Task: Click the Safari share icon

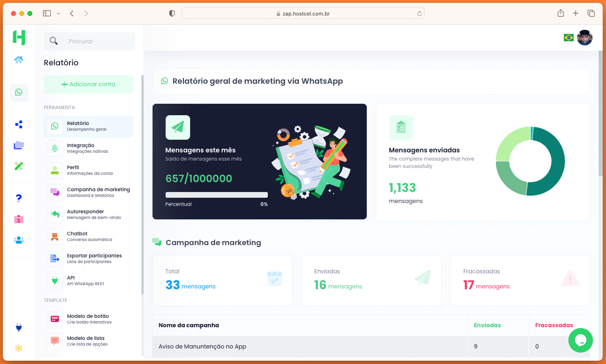Action: coord(561,13)
